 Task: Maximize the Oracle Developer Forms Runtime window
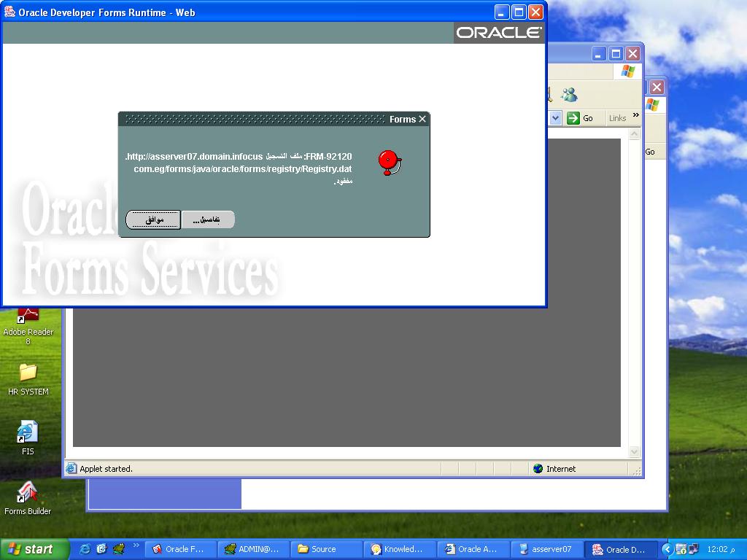[x=519, y=12]
